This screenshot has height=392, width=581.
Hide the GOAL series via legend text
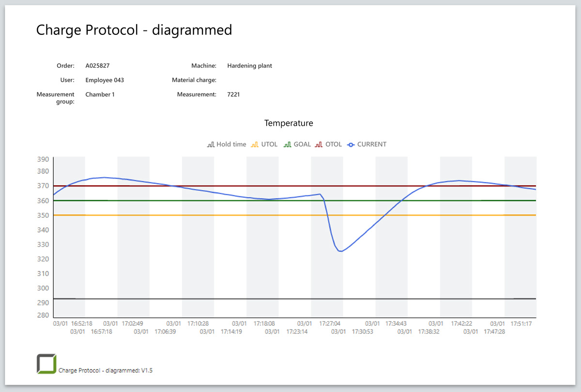[302, 144]
